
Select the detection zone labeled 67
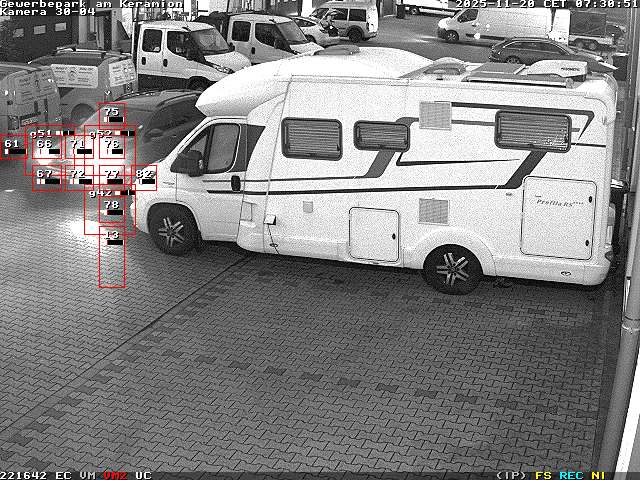(x=45, y=177)
